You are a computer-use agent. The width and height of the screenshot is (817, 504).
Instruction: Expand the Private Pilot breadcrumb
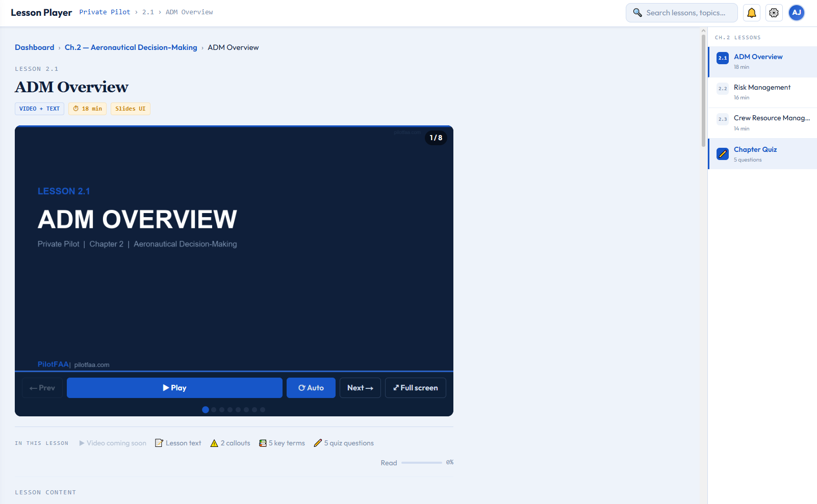[x=105, y=12]
